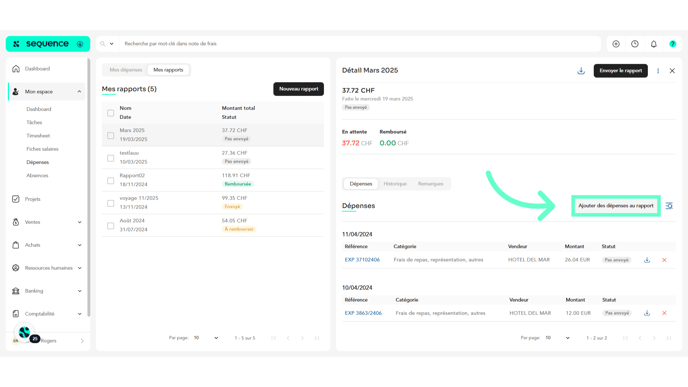This screenshot has width=688, height=387.
Task: Open the EXP 37102406 reference link
Action: coord(362,260)
